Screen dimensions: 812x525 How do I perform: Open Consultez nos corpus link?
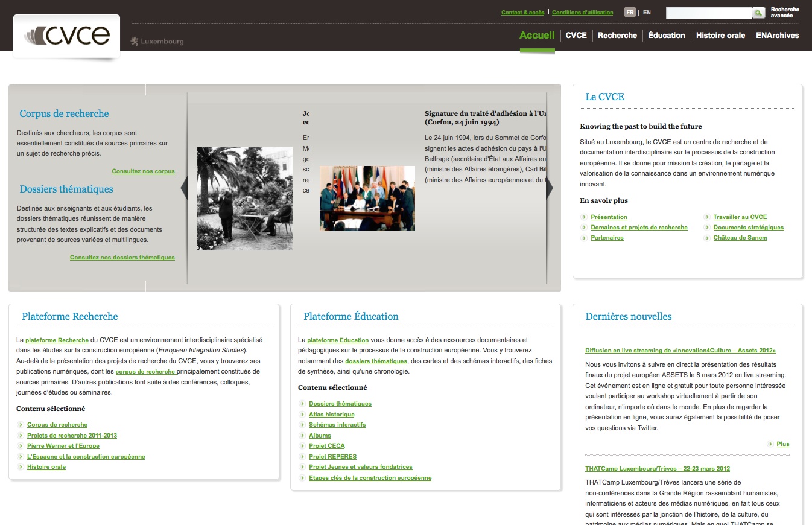click(143, 171)
